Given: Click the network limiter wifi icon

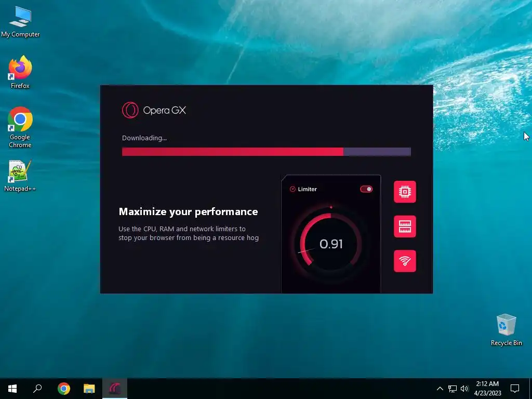Looking at the screenshot, I should (x=405, y=261).
